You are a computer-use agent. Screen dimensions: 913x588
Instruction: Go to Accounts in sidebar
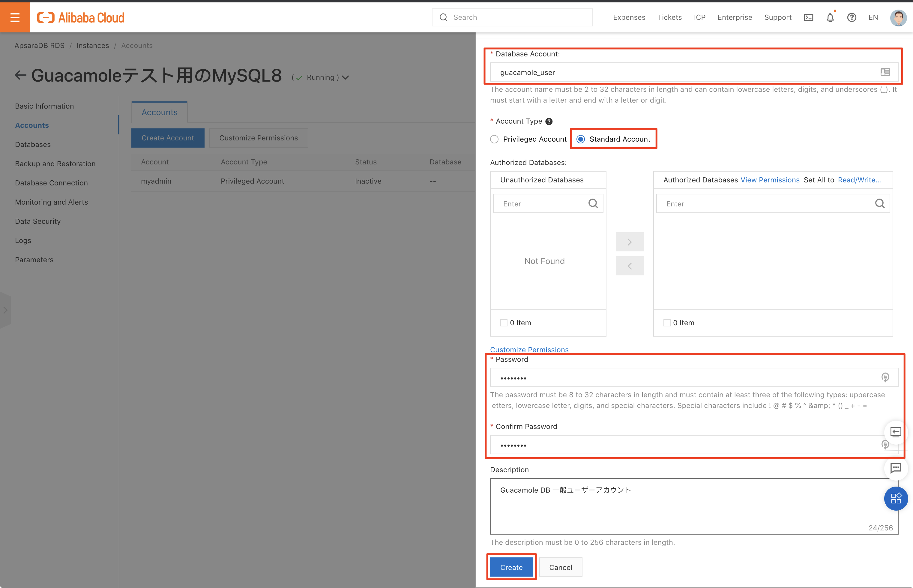tap(32, 125)
